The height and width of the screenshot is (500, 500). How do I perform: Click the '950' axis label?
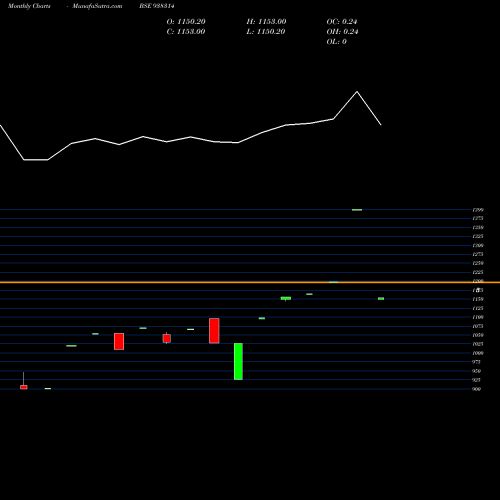477,371
